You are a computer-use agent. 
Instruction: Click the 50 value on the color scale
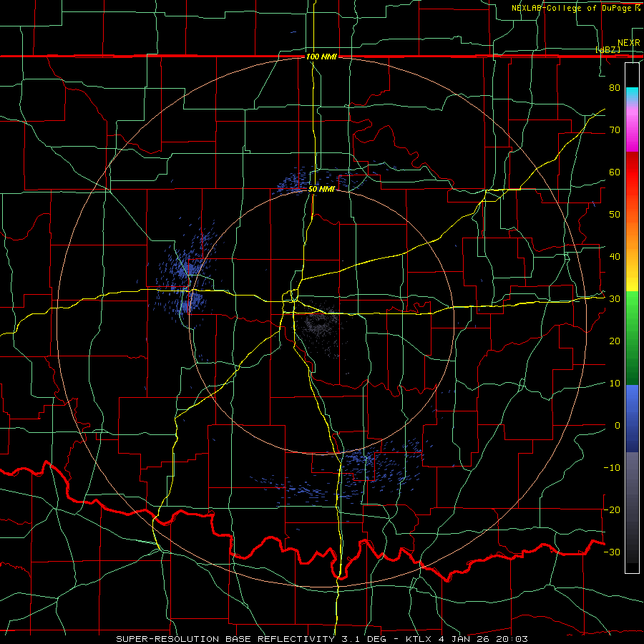tap(615, 215)
